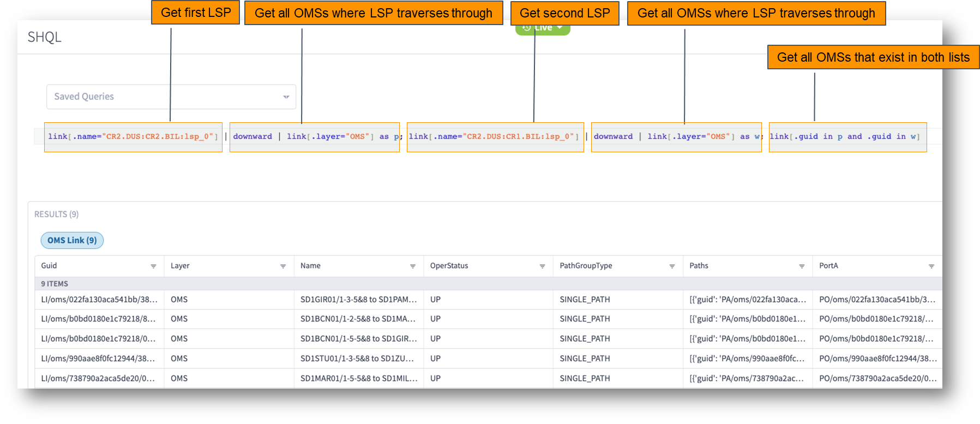
Task: Open the Name column filter menu
Action: point(413,266)
